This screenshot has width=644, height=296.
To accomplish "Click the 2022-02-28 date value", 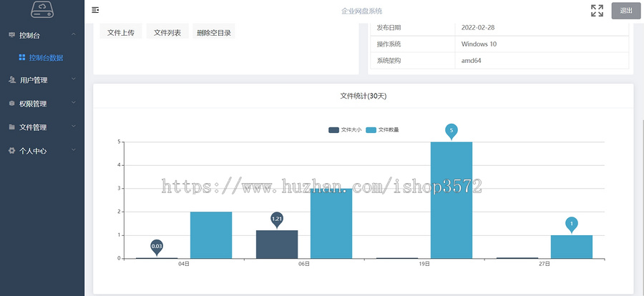I will (x=478, y=27).
